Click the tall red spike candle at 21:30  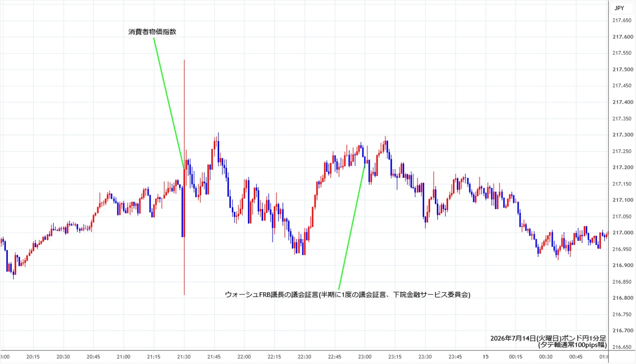tap(184, 177)
